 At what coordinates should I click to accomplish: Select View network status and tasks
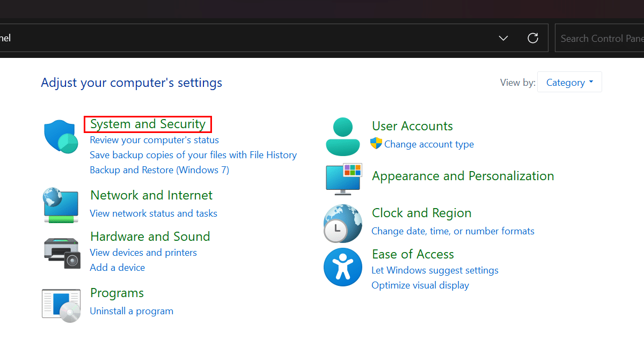coord(153,213)
